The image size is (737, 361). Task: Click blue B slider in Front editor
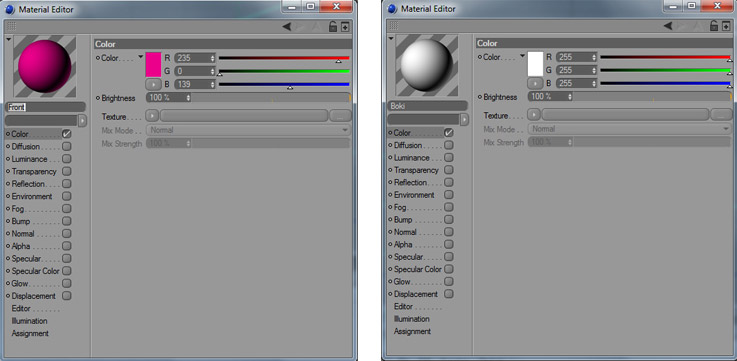(284, 85)
